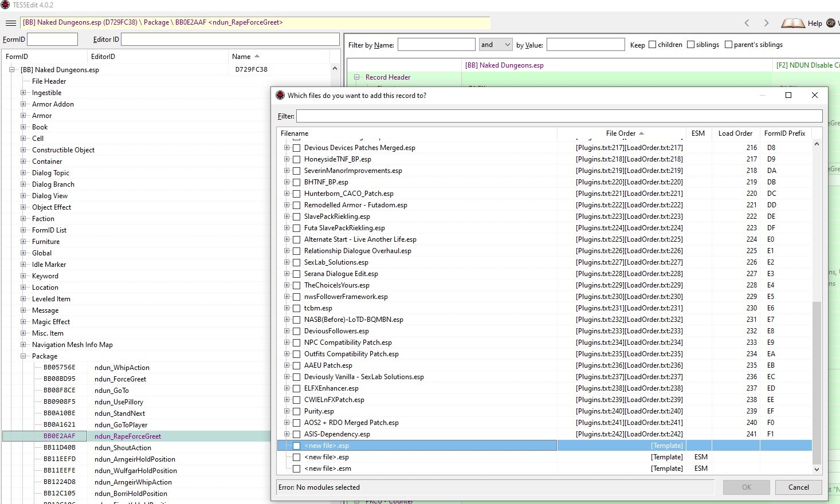The height and width of the screenshot is (504, 840).
Task: Open the and/or filter dropdown
Action: (x=495, y=45)
